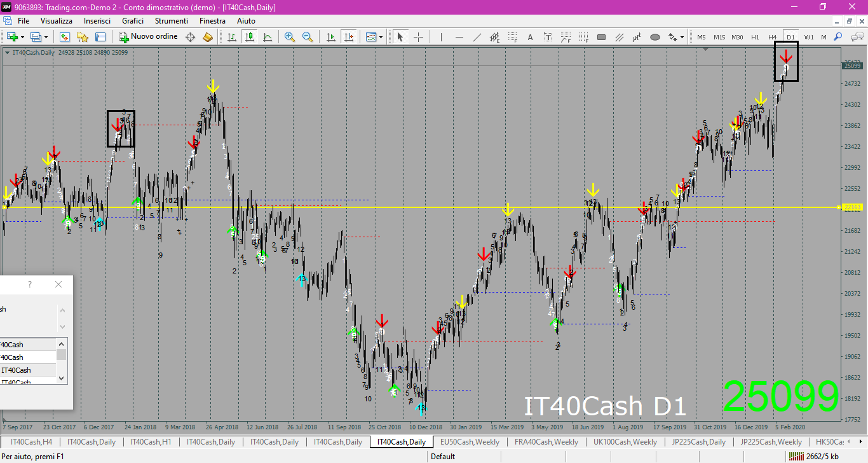Open the chart profiles icon

coord(36,37)
